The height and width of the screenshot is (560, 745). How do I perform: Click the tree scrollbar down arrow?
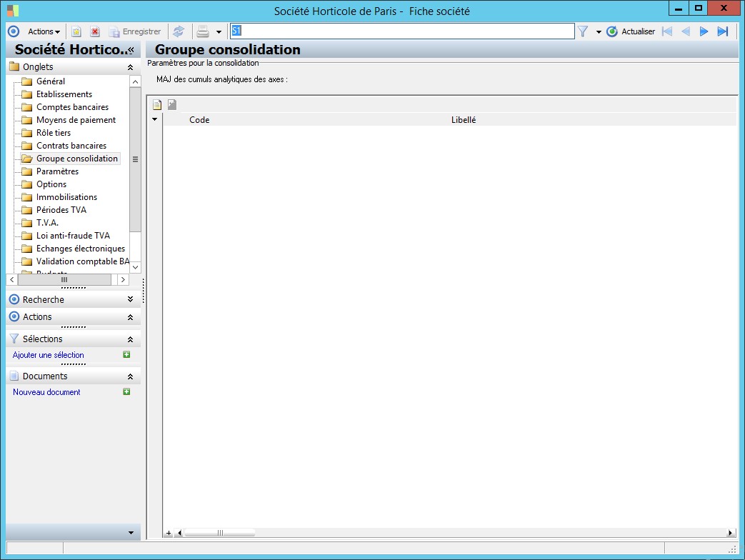(136, 267)
